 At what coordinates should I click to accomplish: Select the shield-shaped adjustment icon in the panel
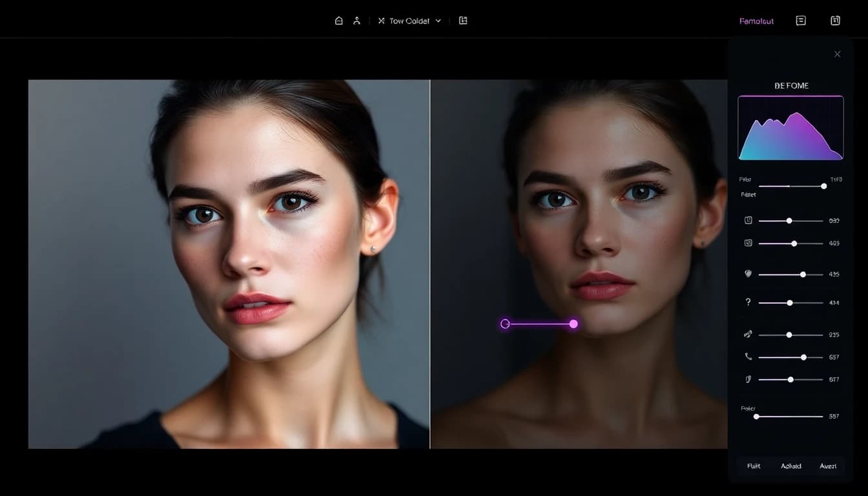coord(747,273)
